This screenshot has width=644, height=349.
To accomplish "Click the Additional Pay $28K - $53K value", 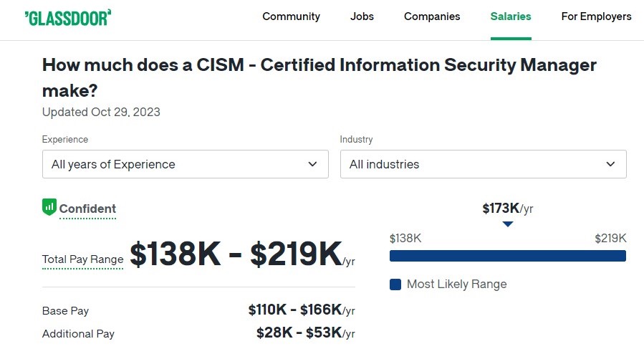I will click(306, 333).
